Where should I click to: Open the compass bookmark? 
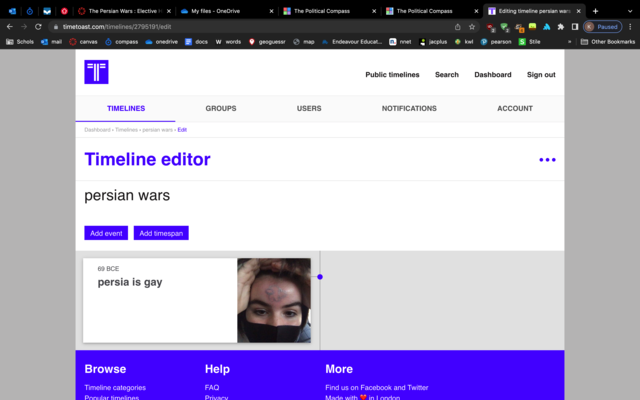122,42
